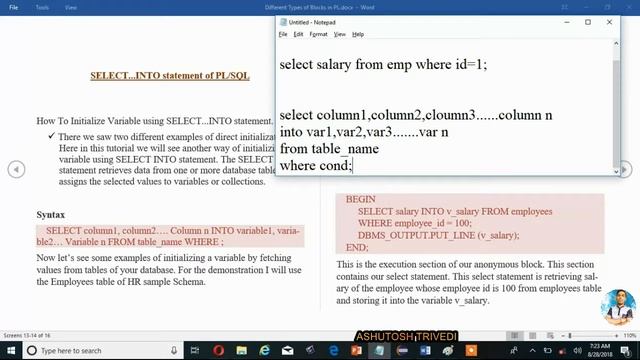Open File Explorer from the taskbar

pyautogui.click(x=242, y=351)
